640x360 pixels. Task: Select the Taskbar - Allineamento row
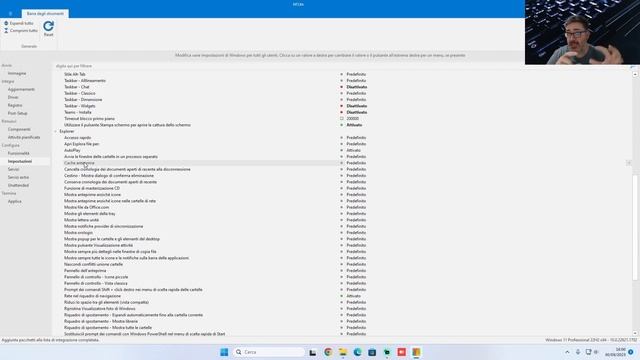pos(85,81)
